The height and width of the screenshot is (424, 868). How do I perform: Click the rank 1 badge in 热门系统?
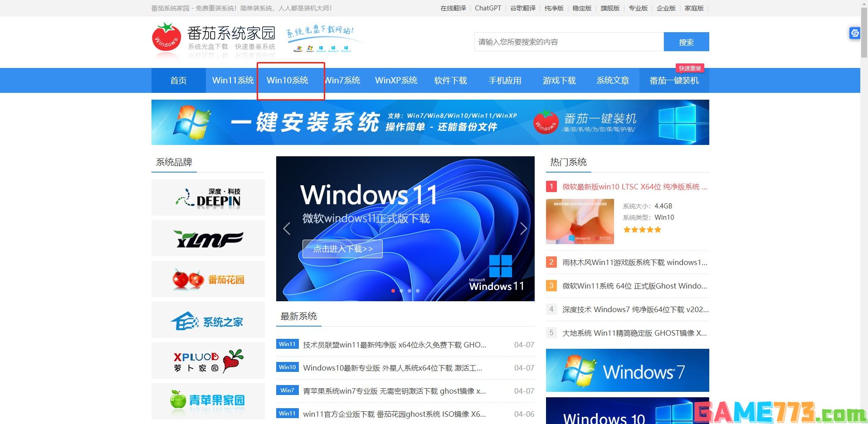tap(551, 186)
